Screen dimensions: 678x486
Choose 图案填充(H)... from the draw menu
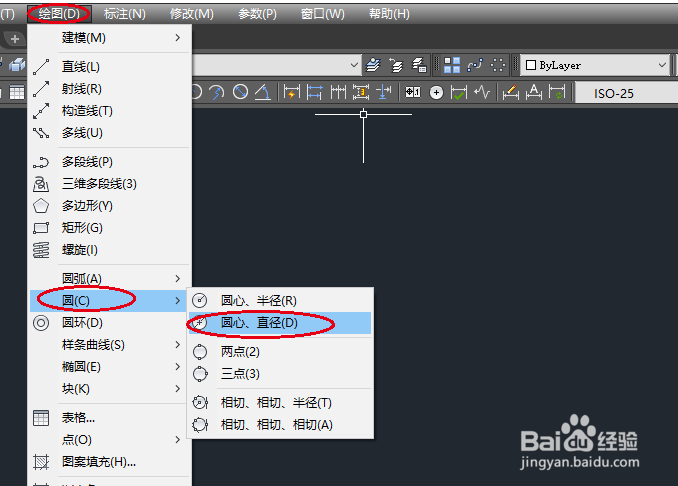coord(110,462)
